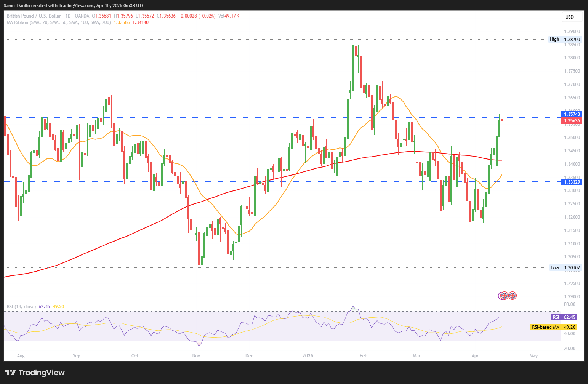Click the yellow RSI-based MA badge
This screenshot has height=384, width=588.
click(553, 327)
